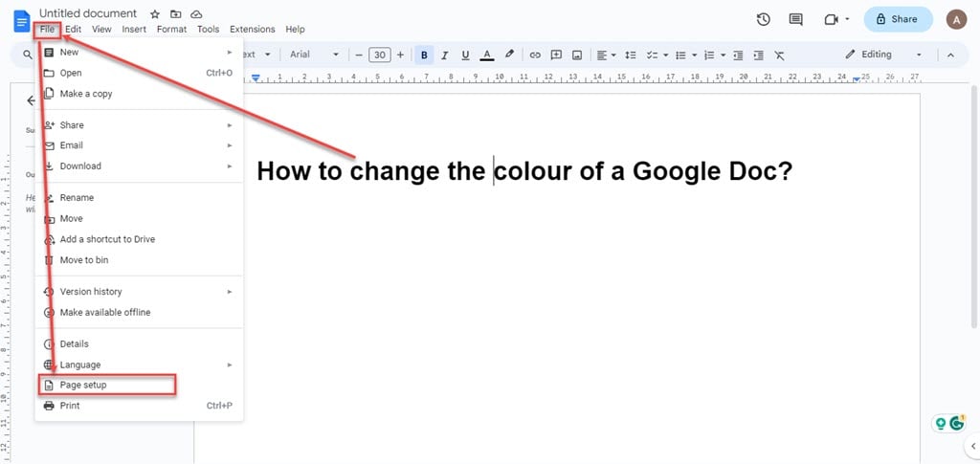The height and width of the screenshot is (464, 980).
Task: Open the View menu
Action: pos(101,29)
